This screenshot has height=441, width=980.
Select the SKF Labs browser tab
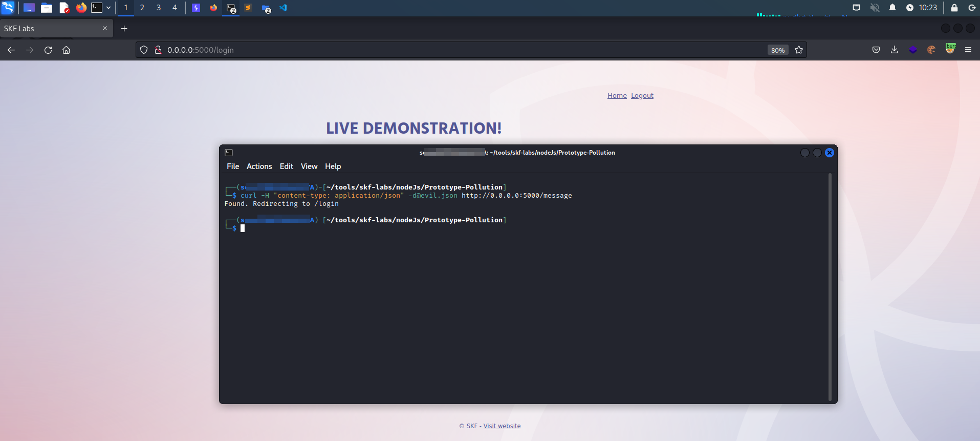click(56, 29)
